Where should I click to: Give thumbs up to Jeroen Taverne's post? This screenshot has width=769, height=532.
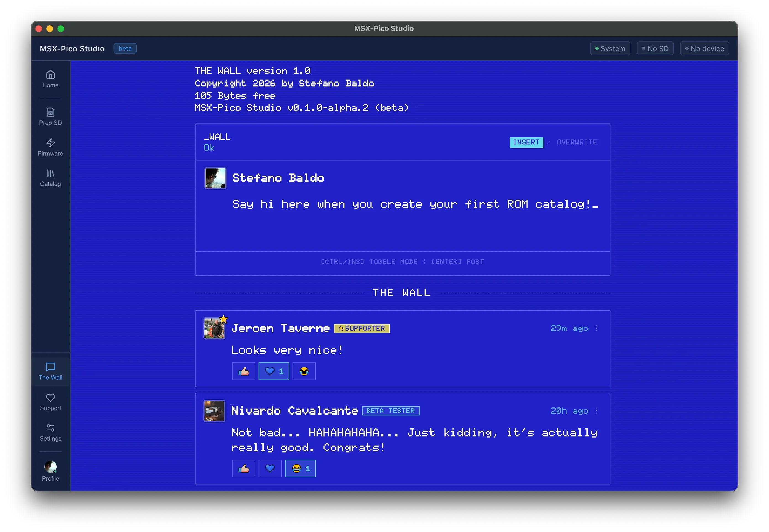pos(243,371)
